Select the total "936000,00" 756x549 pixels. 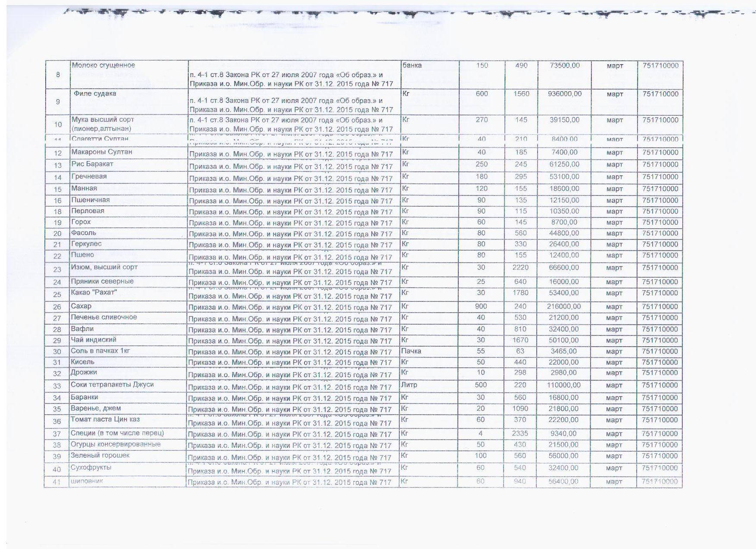565,94
